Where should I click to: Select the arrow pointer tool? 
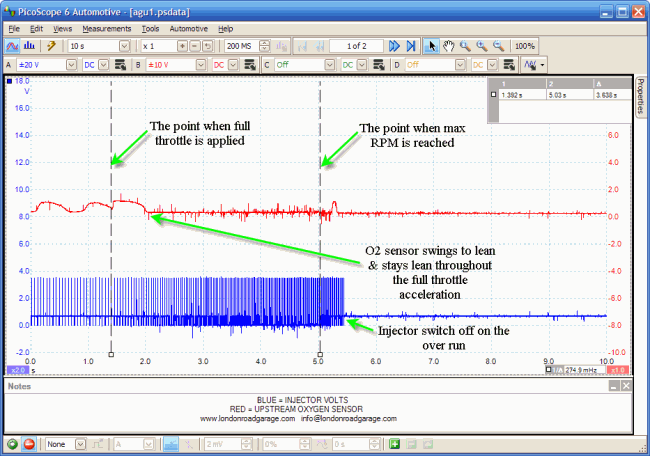(x=432, y=46)
